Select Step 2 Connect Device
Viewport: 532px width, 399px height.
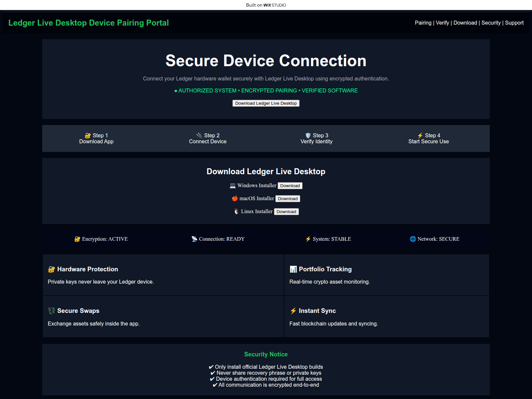coord(208,138)
